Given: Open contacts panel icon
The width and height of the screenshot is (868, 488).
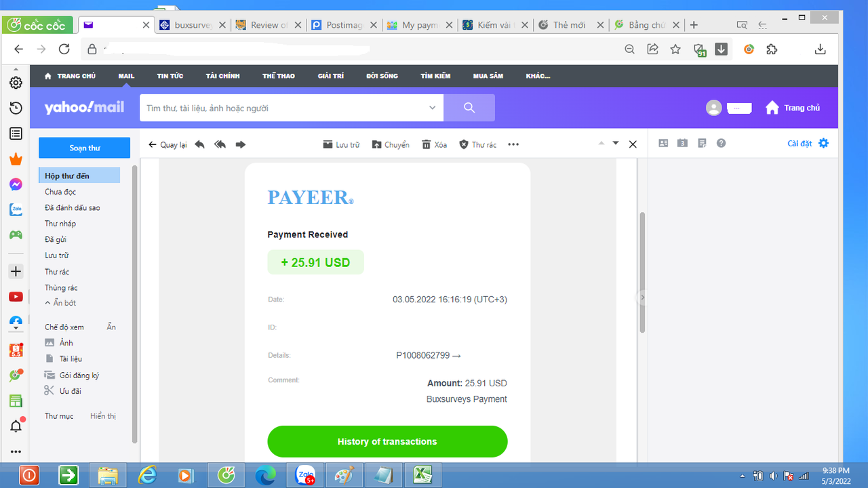Looking at the screenshot, I should click(663, 143).
